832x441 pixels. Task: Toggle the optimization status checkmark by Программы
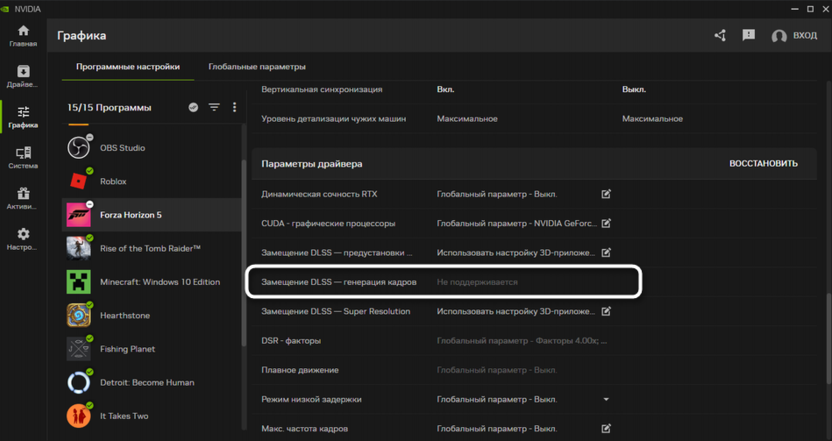coord(193,107)
